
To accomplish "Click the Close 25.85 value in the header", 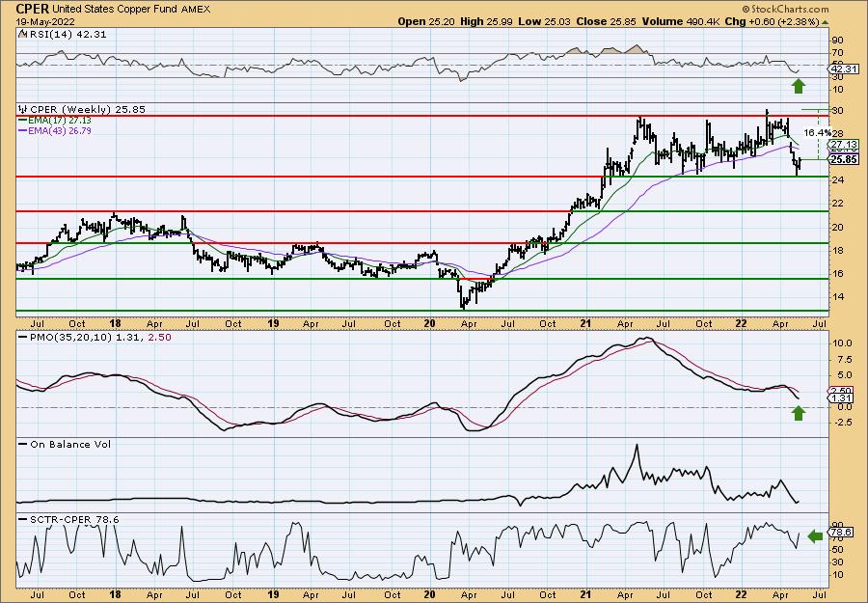I will point(607,21).
